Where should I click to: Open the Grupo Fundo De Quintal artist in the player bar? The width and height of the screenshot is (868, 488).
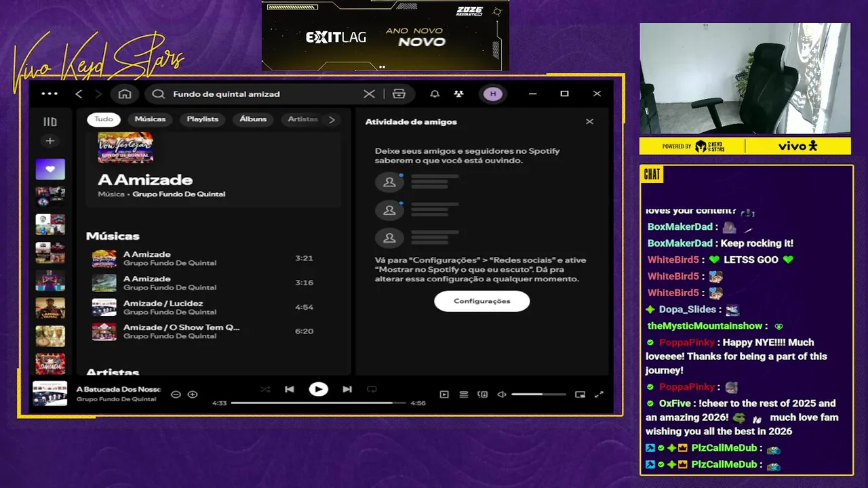[117, 399]
